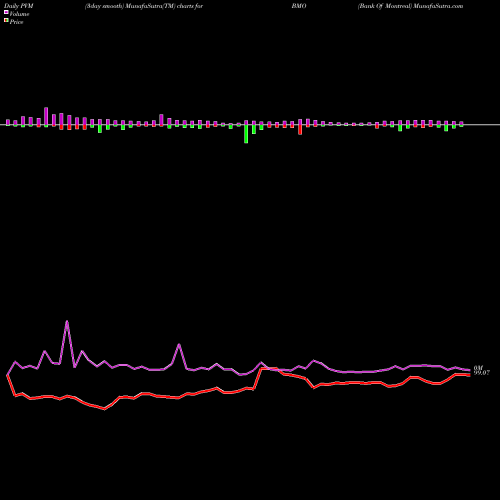Click the sharp jump in red price line
This screenshot has width=500, height=500.
[258, 378]
